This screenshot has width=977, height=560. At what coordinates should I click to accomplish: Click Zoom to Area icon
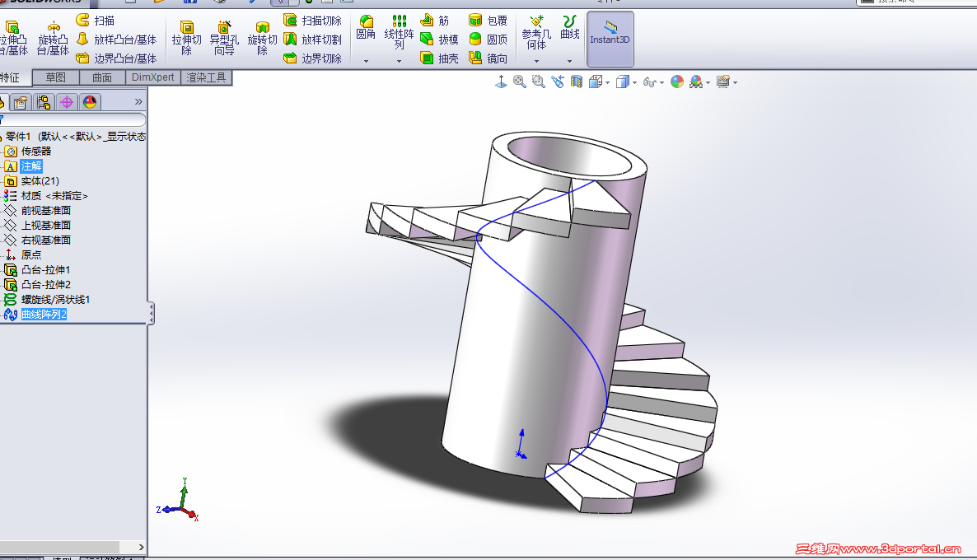point(539,82)
